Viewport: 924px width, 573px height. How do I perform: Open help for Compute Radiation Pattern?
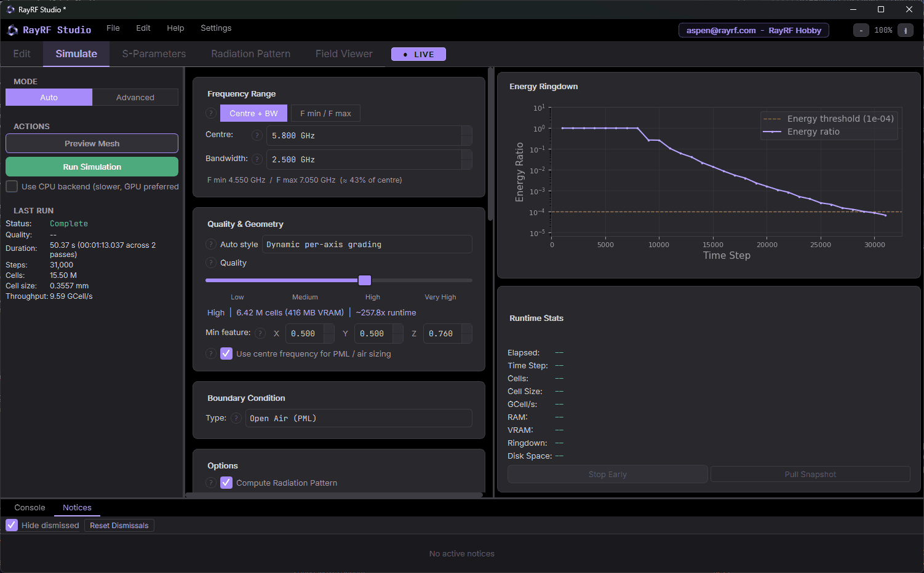coord(211,483)
